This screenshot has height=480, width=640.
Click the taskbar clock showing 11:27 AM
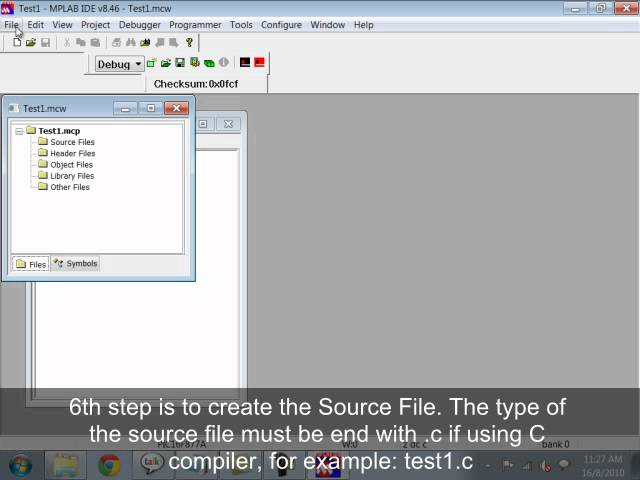(x=603, y=460)
